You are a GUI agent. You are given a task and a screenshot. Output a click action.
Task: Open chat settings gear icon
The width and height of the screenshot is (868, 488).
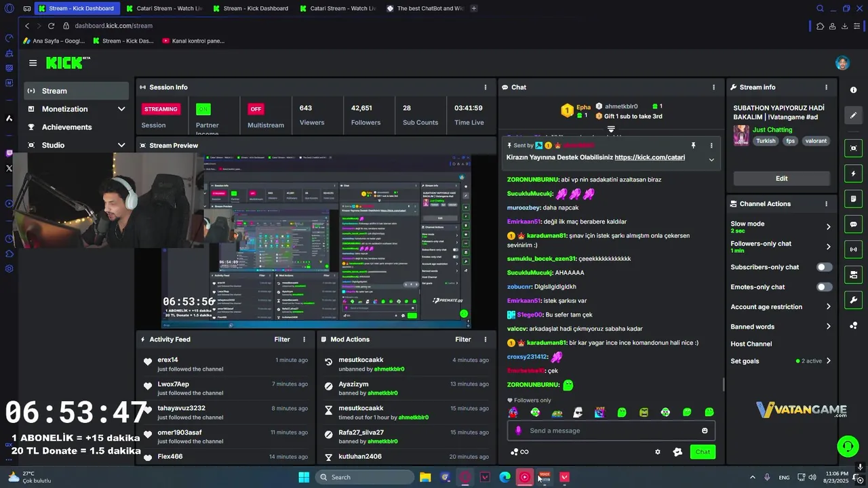[x=657, y=452]
